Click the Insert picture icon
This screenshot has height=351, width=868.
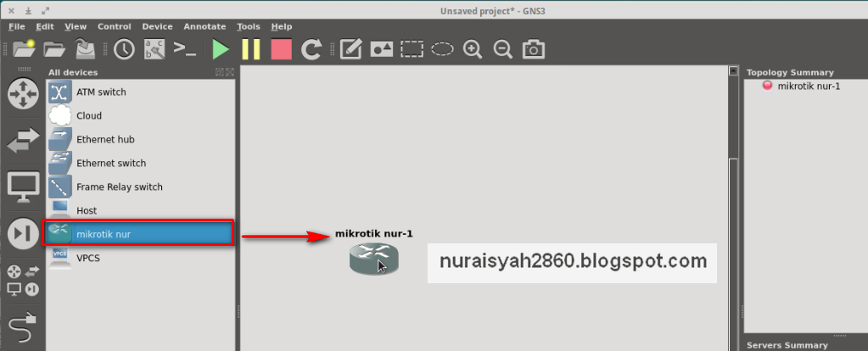coord(382,49)
